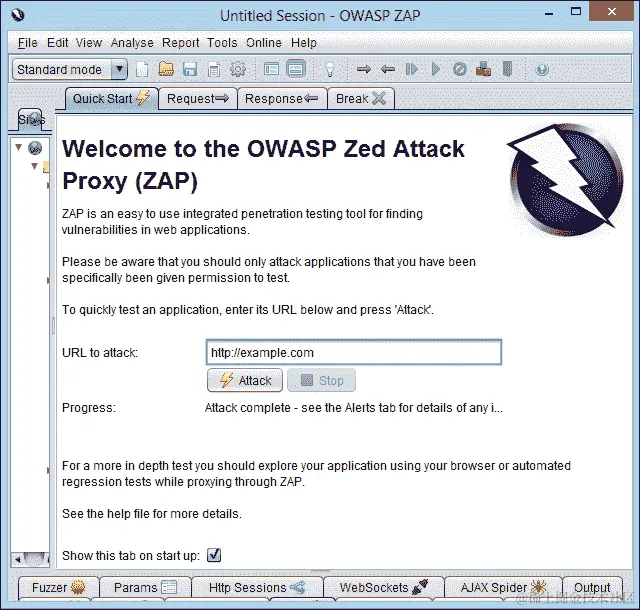640x610 pixels.
Task: Maximize the OWASP ZAP window
Action: point(576,12)
